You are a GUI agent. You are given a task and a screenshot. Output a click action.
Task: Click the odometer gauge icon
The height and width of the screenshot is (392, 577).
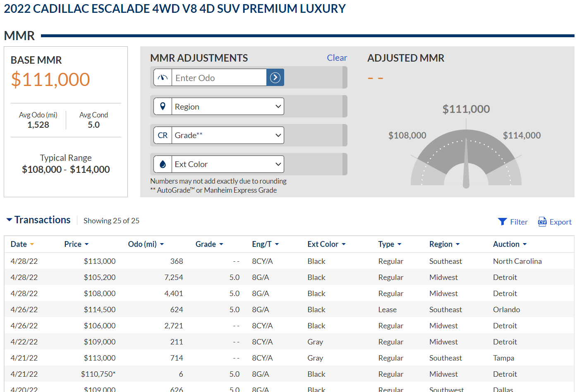click(x=163, y=77)
